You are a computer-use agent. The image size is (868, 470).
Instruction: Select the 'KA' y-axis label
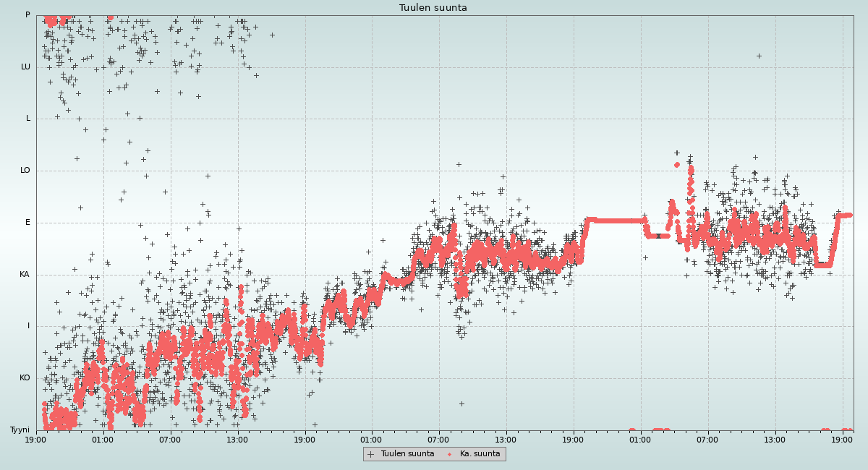(25, 275)
